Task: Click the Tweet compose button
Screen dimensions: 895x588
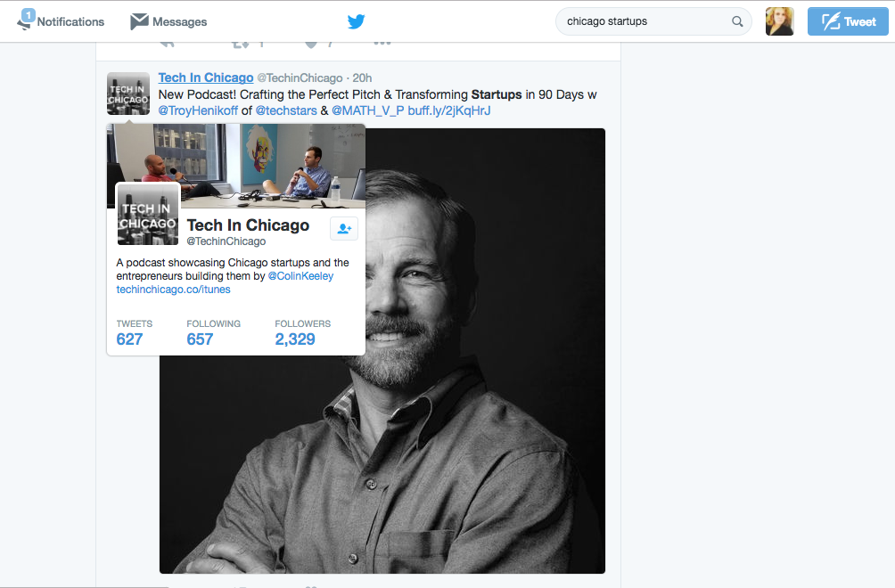Action: (x=848, y=21)
